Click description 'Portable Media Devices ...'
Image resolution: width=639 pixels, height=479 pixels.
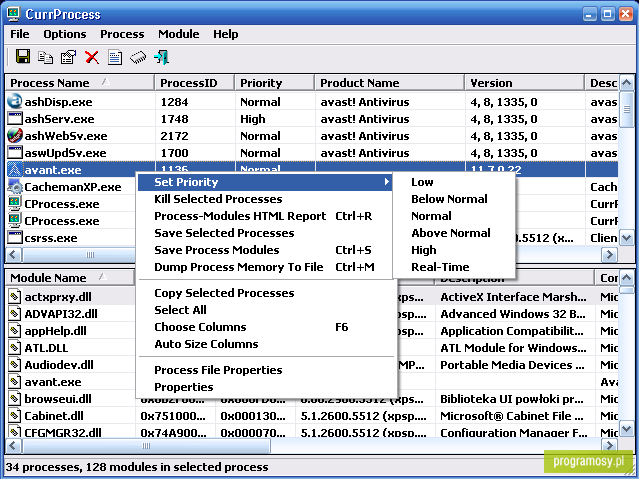[x=512, y=365]
